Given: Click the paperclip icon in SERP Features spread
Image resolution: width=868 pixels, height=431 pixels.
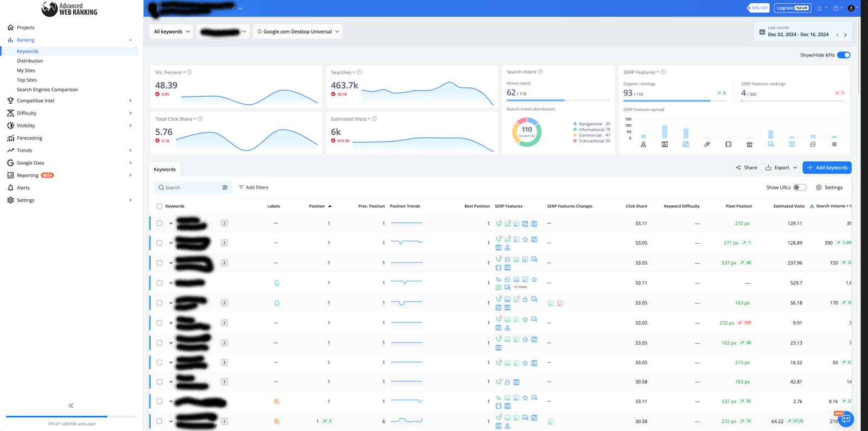Looking at the screenshot, I should [707, 144].
